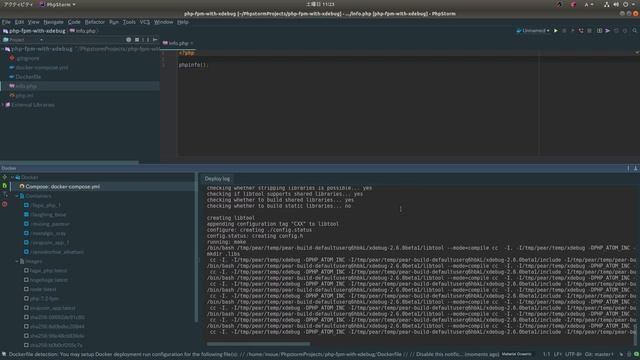Collapse the Docker root node

tap(12, 178)
